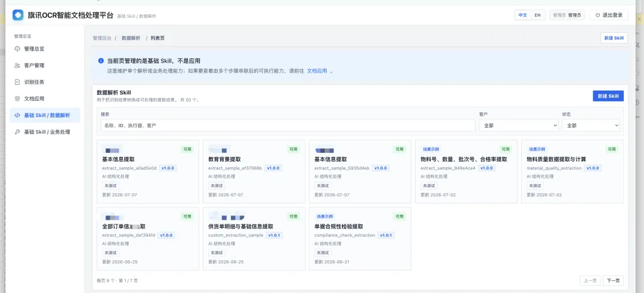Follow the 文档应用 link in the notice
Viewport: 644px width, 293px height.
tap(317, 70)
